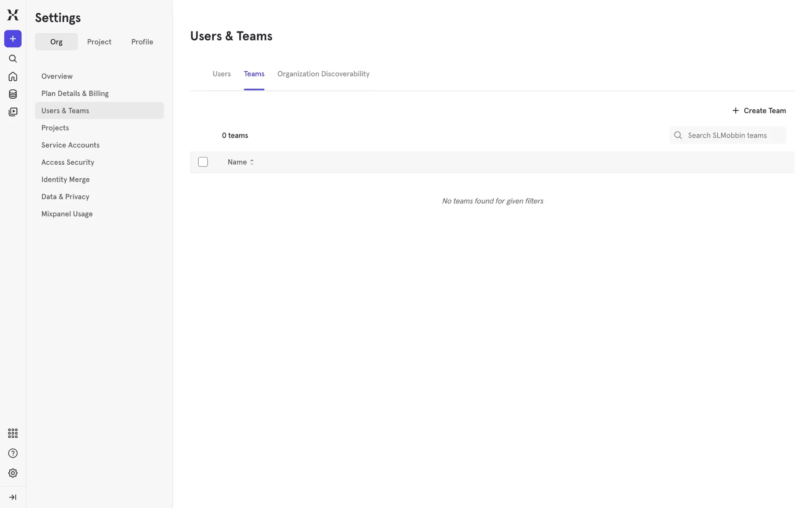The image size is (812, 508).
Task: Expand the sidebar with arrow icon
Action: [13, 497]
